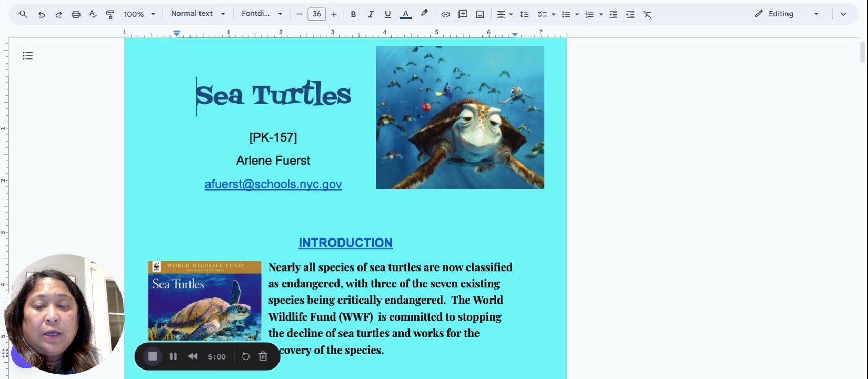868x379 pixels.
Task: Open the 100% zoom dropdown
Action: click(139, 14)
